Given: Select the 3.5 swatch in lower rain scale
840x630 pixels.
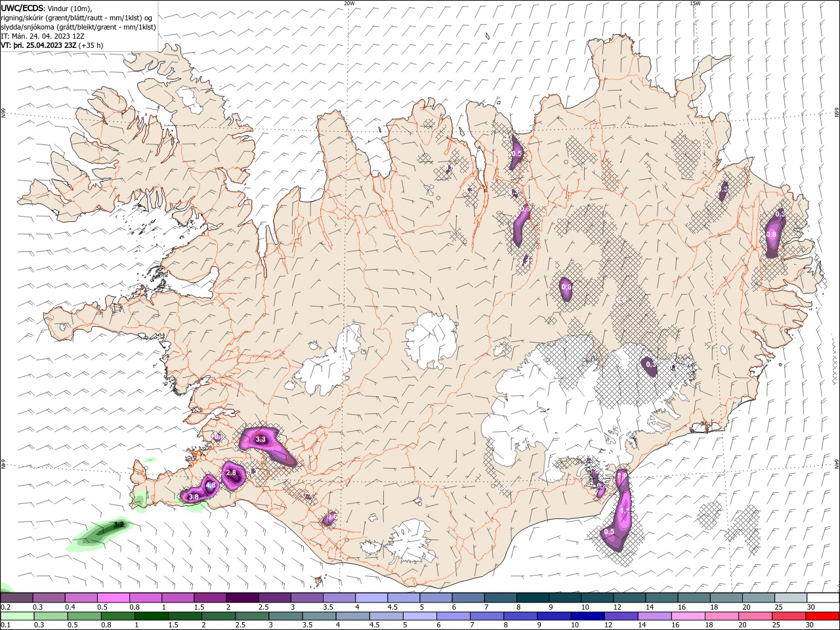Looking at the screenshot, I should pos(320,616).
